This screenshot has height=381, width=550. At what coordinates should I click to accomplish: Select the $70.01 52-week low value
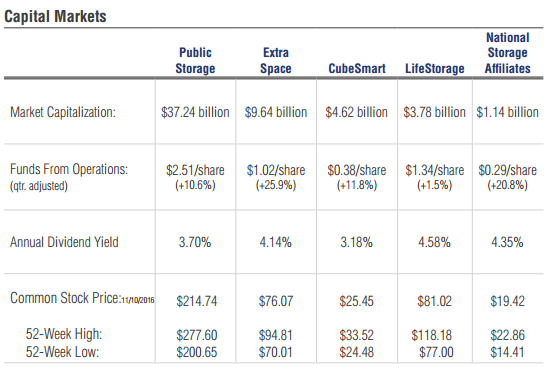pos(276,352)
